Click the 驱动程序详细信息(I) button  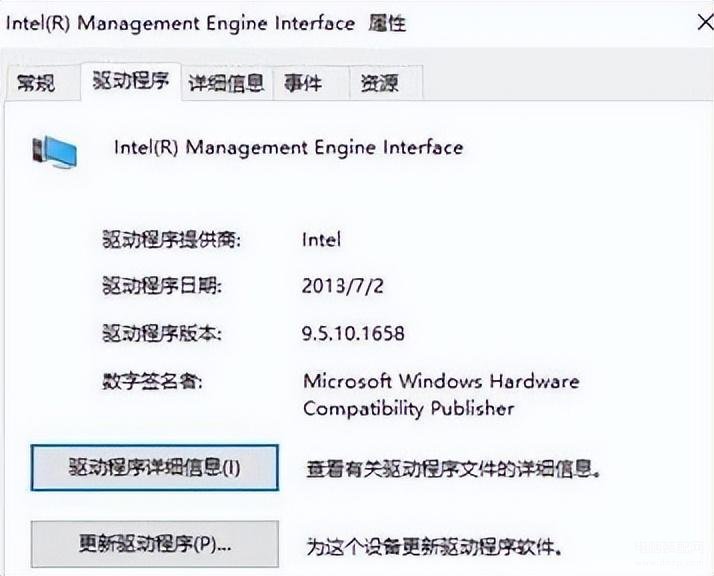tap(154, 468)
